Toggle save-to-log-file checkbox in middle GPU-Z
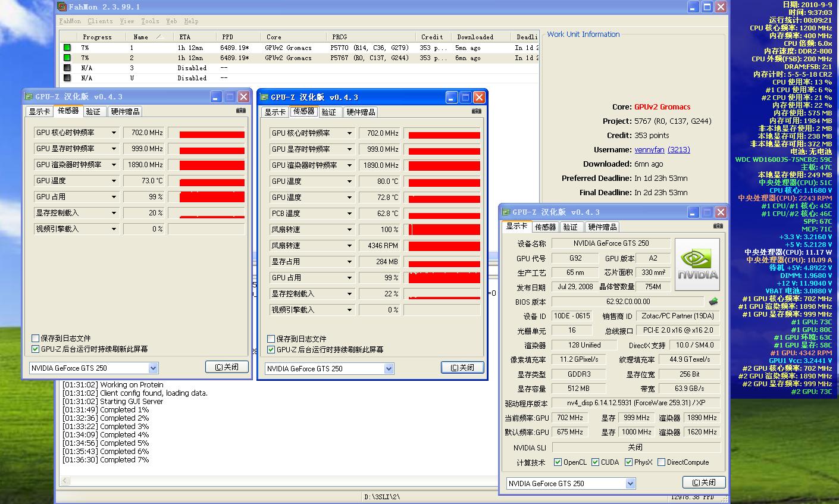The width and height of the screenshot is (839, 504). click(271, 339)
